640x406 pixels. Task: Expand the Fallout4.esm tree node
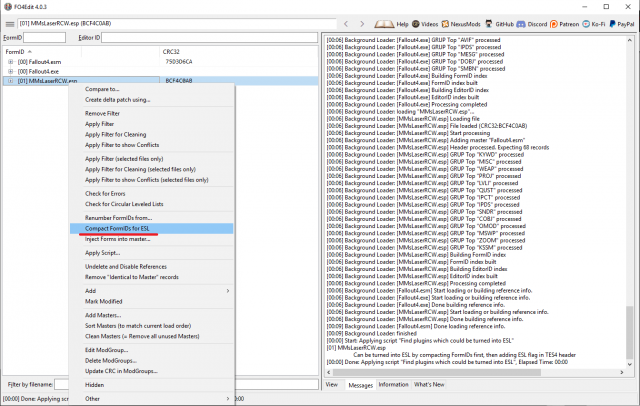(x=10, y=61)
